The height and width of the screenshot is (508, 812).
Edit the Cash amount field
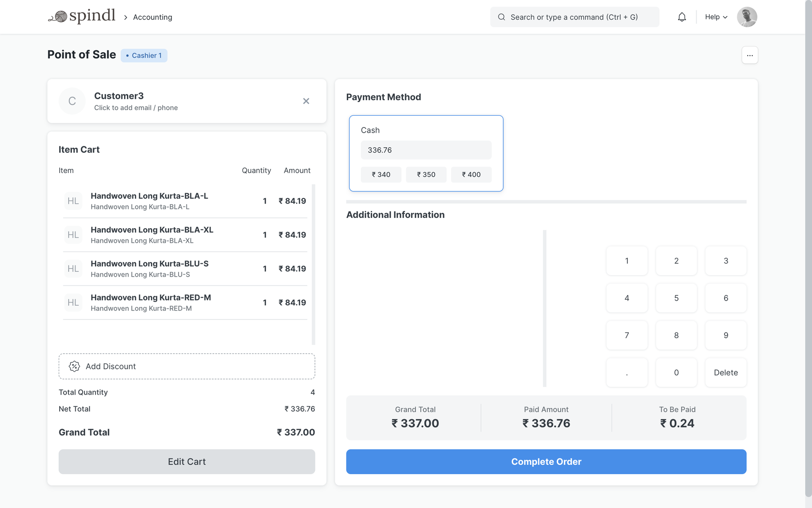click(426, 150)
